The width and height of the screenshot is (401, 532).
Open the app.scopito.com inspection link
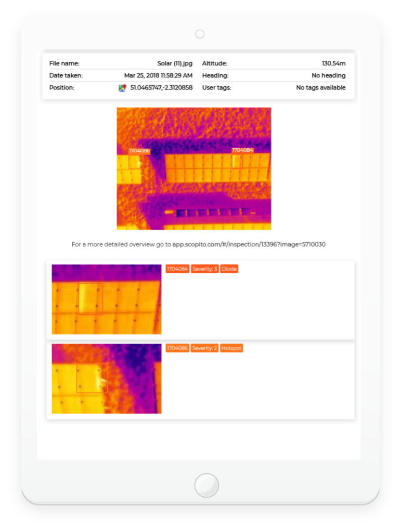point(249,244)
